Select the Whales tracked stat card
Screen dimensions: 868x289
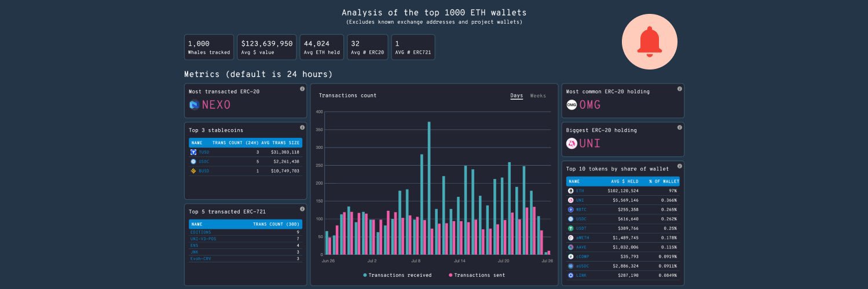[209, 47]
